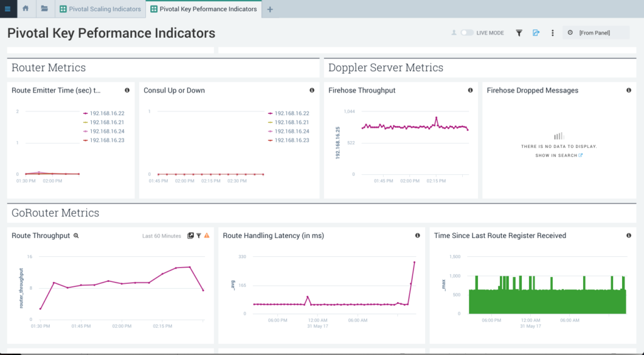
Task: Click the clock icon for time range
Action: click(x=570, y=33)
